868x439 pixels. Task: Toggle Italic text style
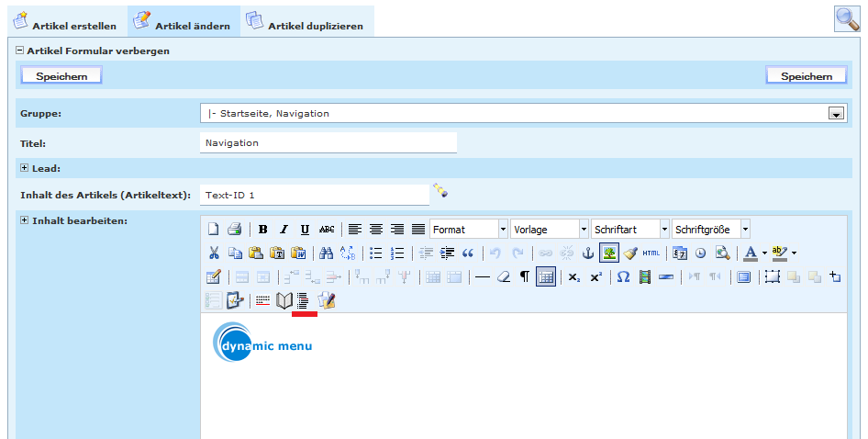coord(284,230)
